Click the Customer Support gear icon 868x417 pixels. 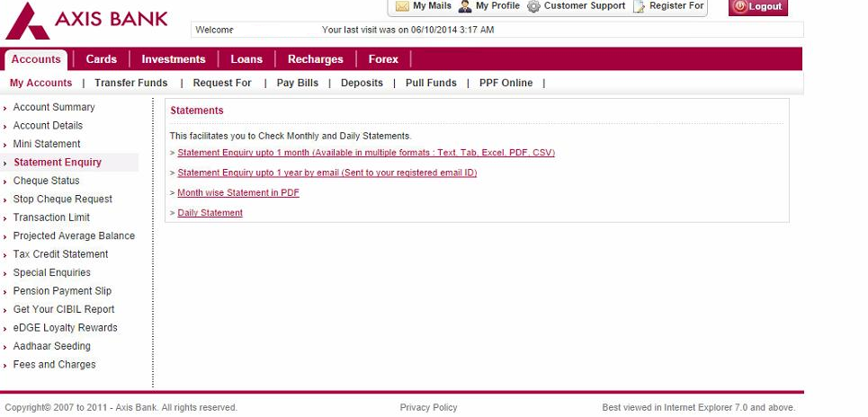click(x=533, y=6)
